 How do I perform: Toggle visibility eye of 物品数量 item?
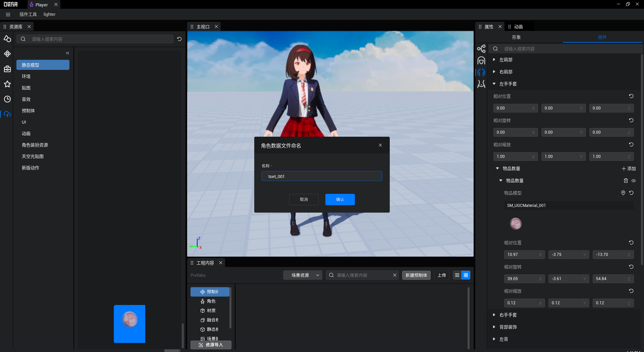click(x=634, y=181)
